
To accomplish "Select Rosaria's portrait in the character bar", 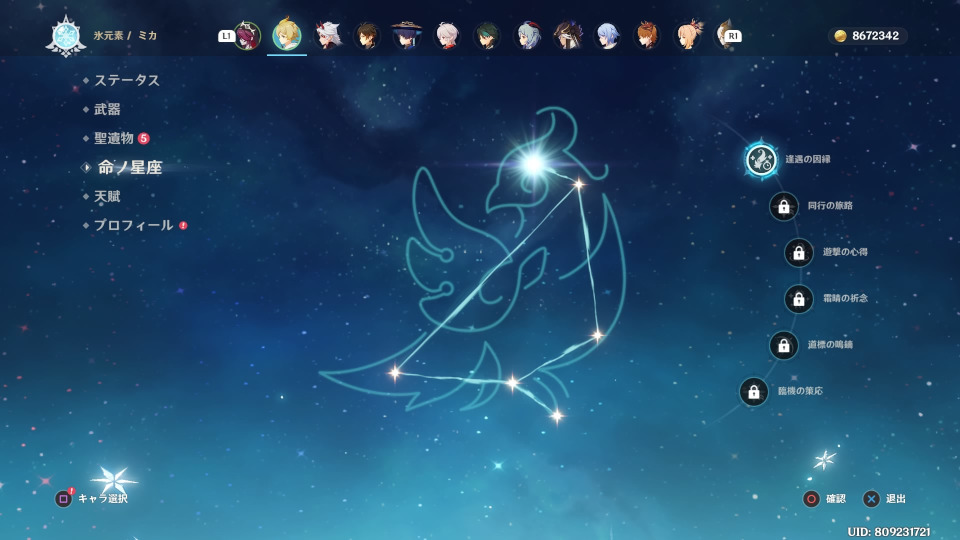I will (247, 36).
